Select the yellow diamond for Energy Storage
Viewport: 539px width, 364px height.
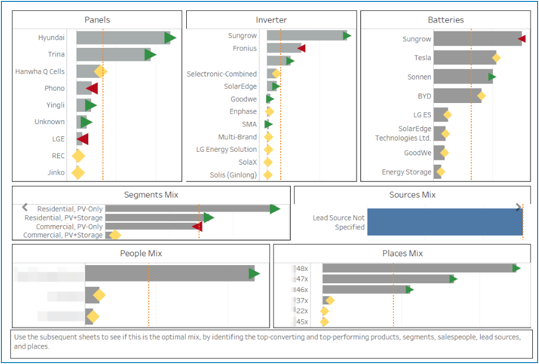click(440, 172)
